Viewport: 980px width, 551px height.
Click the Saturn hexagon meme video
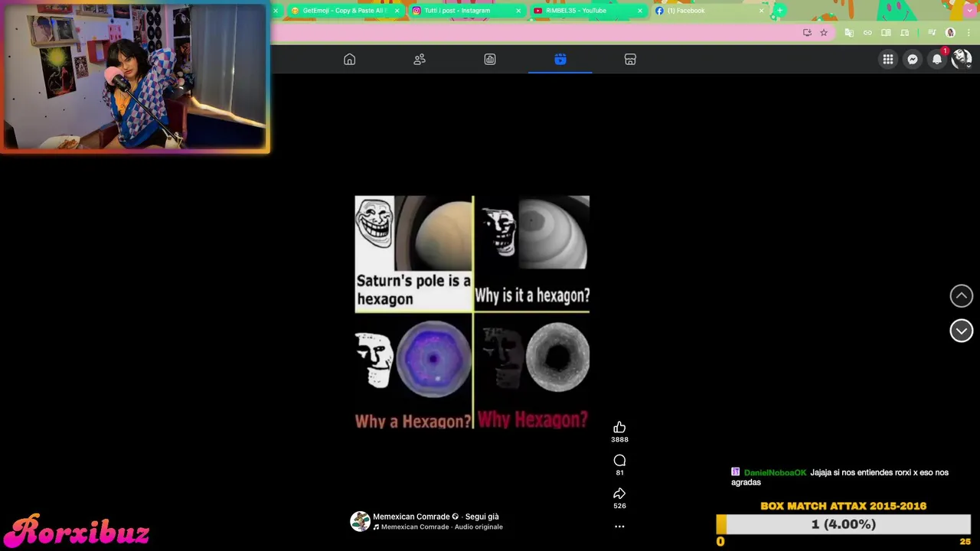coord(472,312)
